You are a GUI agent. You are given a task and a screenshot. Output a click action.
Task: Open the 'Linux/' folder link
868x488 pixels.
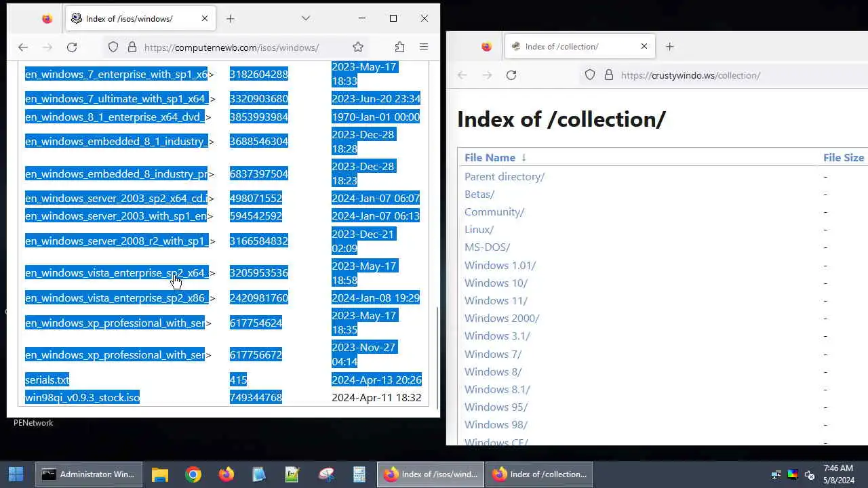point(479,229)
